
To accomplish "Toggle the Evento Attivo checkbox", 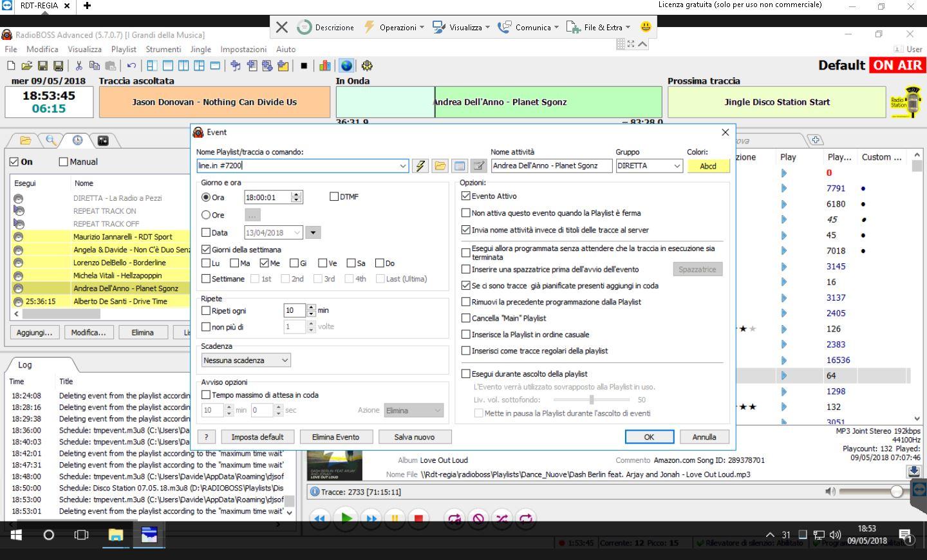I will (x=466, y=196).
